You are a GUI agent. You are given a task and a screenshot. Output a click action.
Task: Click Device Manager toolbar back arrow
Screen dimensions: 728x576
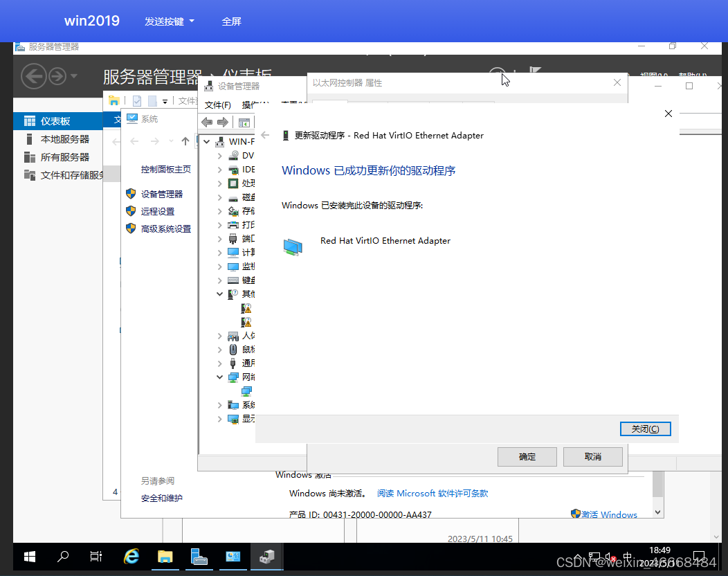click(207, 122)
